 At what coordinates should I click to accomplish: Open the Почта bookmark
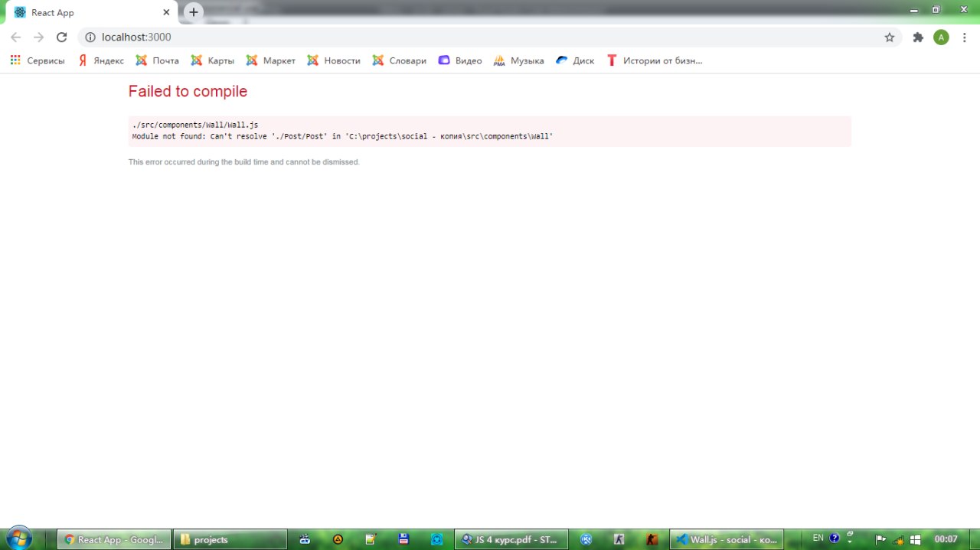[158, 60]
